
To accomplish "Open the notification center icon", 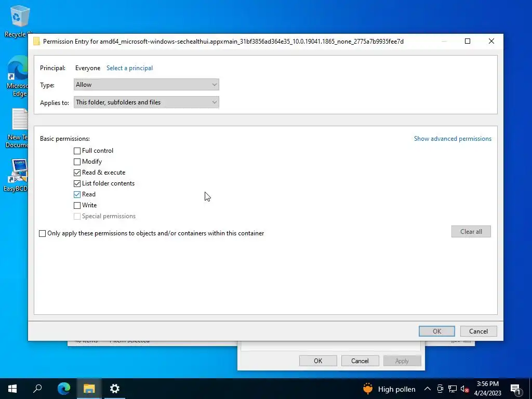I will click(515, 389).
